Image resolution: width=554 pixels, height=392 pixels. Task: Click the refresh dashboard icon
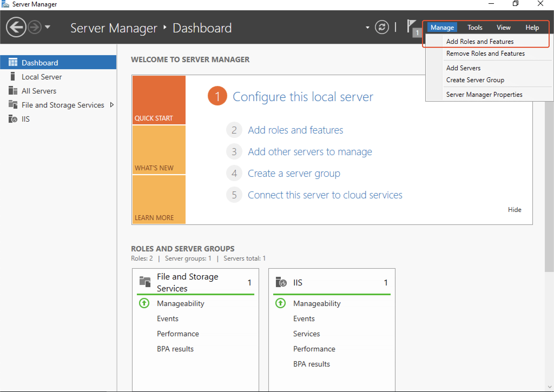tap(382, 27)
